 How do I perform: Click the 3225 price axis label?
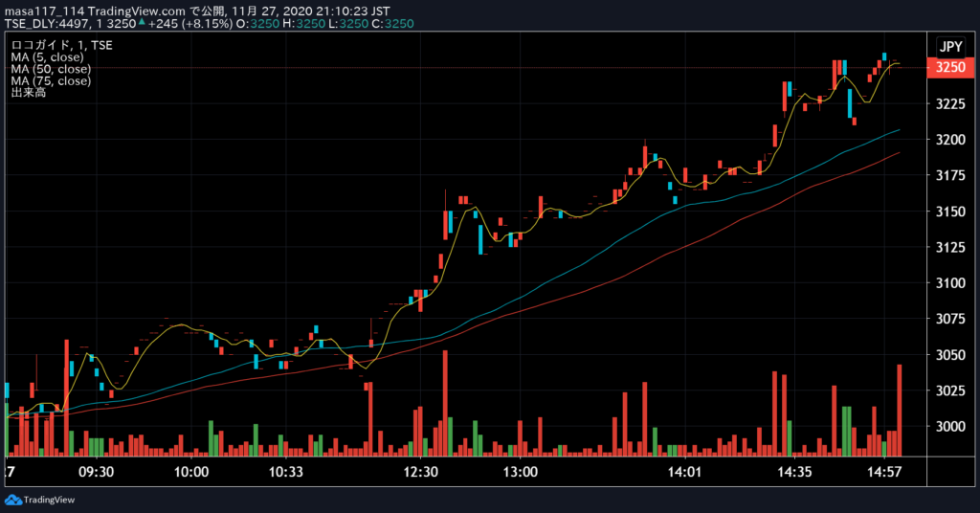950,103
